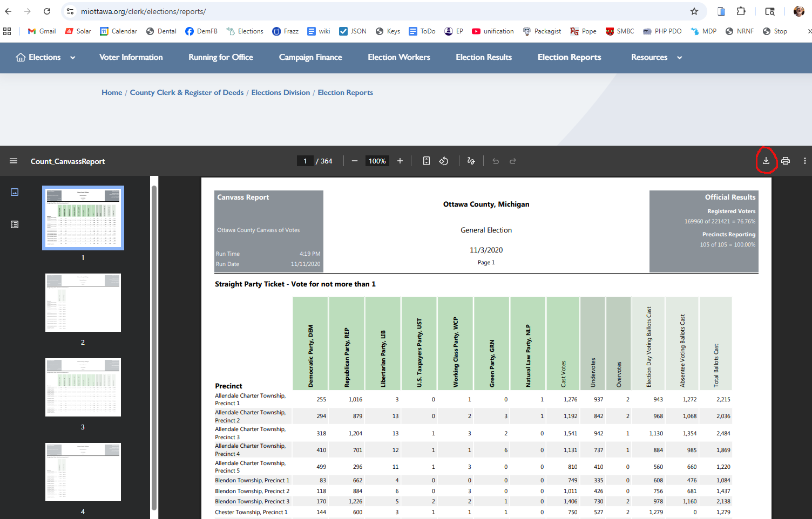Rotate the PDF counterclockwise
The width and height of the screenshot is (812, 519).
click(444, 161)
